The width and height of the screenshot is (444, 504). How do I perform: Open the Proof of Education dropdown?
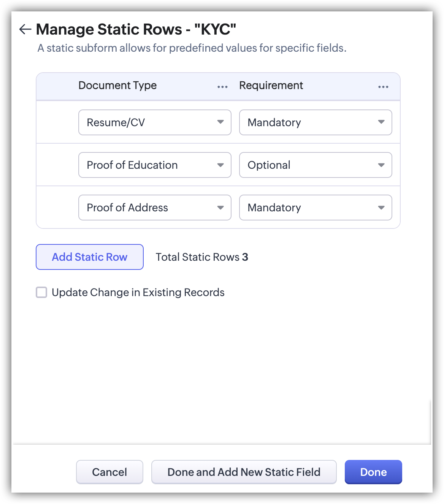click(x=155, y=165)
